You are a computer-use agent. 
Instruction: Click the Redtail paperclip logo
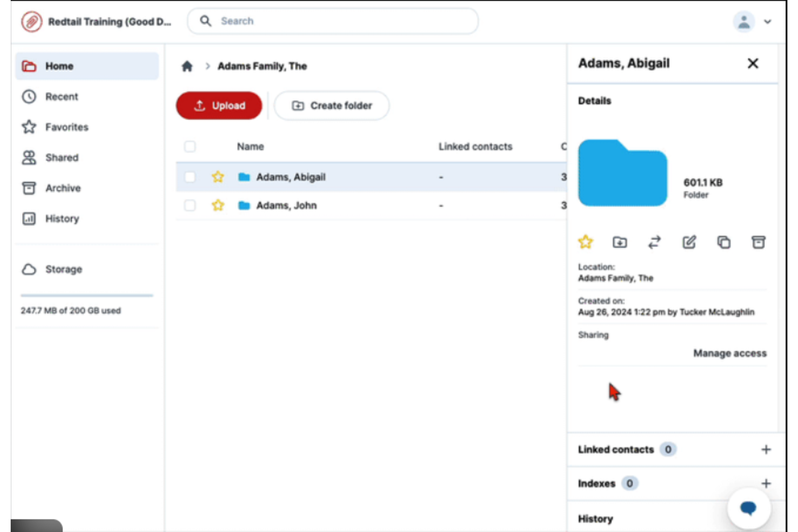(x=31, y=22)
